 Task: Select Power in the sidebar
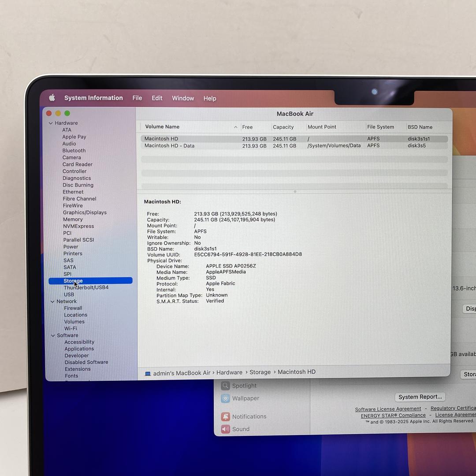(x=71, y=247)
